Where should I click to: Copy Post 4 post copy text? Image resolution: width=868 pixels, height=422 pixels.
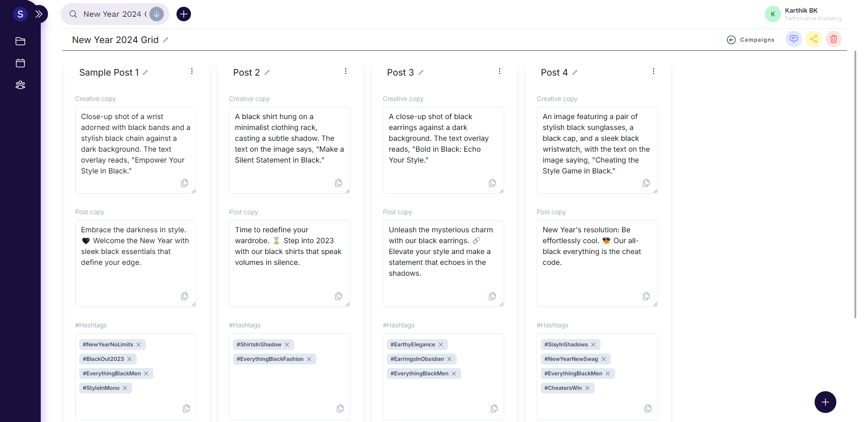646,296
